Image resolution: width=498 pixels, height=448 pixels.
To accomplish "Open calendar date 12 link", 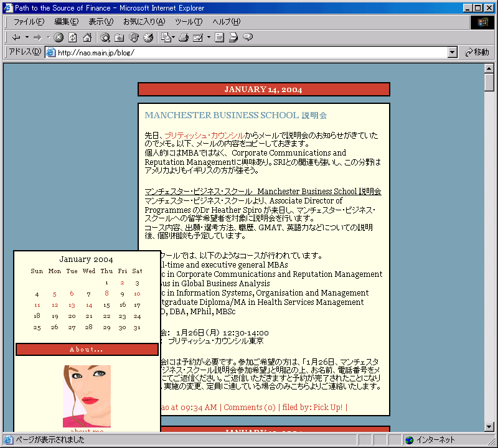I will point(55,306).
